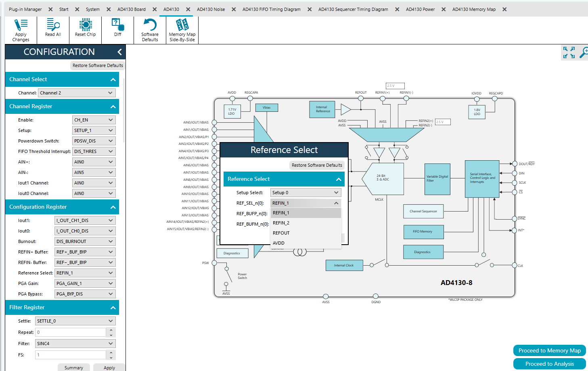Screen dimensions: 588x371
Task: Select REFOUT from the reference list
Action: click(306, 233)
